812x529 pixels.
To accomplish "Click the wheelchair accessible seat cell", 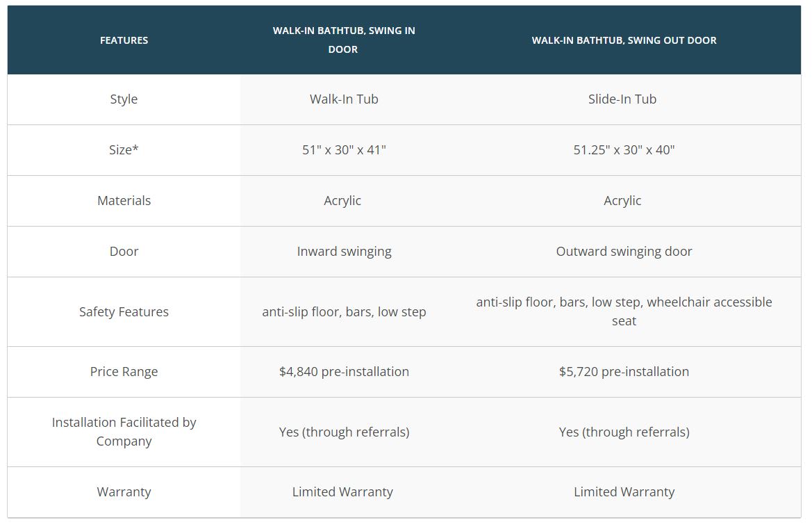I will click(624, 311).
